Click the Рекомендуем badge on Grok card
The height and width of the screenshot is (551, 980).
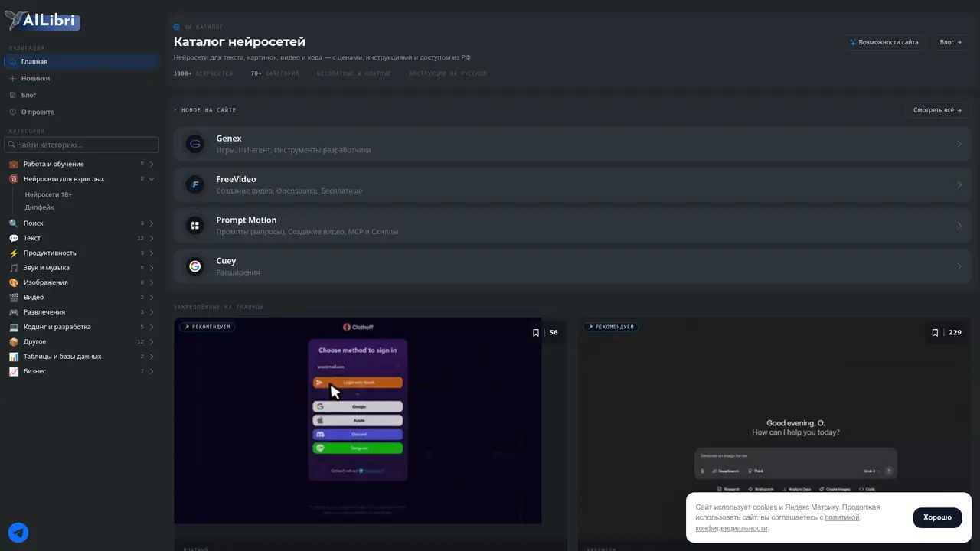(610, 327)
